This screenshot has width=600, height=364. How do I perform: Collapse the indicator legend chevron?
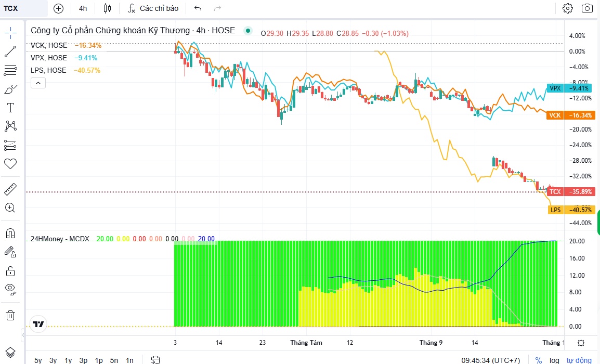38,83
